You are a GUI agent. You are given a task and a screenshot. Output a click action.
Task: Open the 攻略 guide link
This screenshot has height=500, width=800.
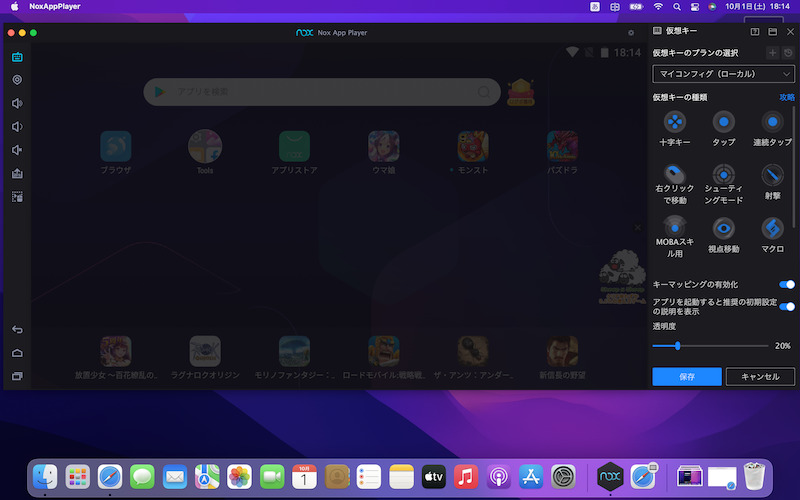[787, 97]
